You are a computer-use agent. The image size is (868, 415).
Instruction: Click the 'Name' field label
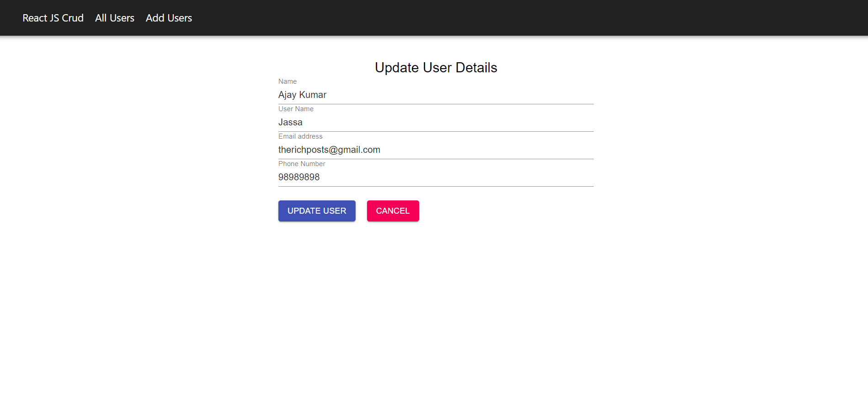pyautogui.click(x=287, y=81)
